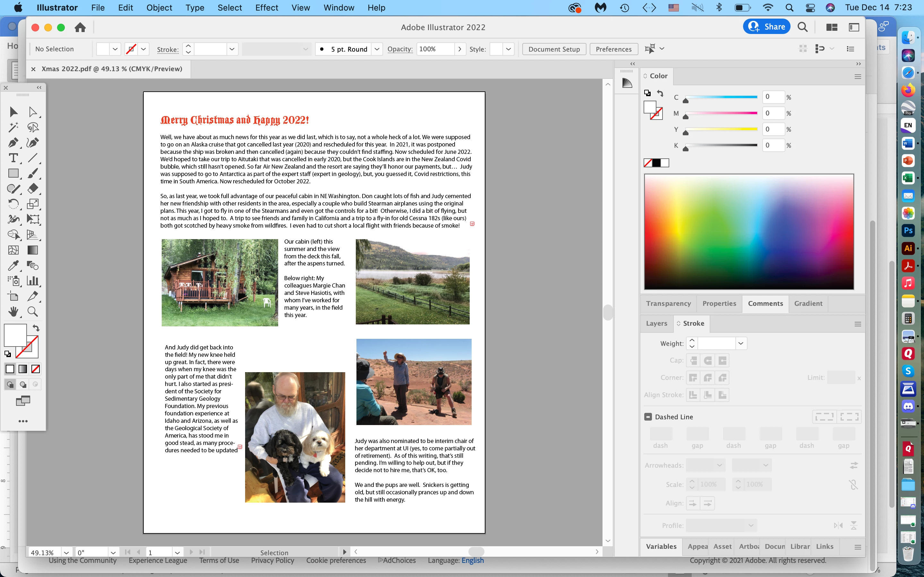Click the color spectrum picker
Image resolution: width=924 pixels, height=577 pixels.
pos(749,232)
